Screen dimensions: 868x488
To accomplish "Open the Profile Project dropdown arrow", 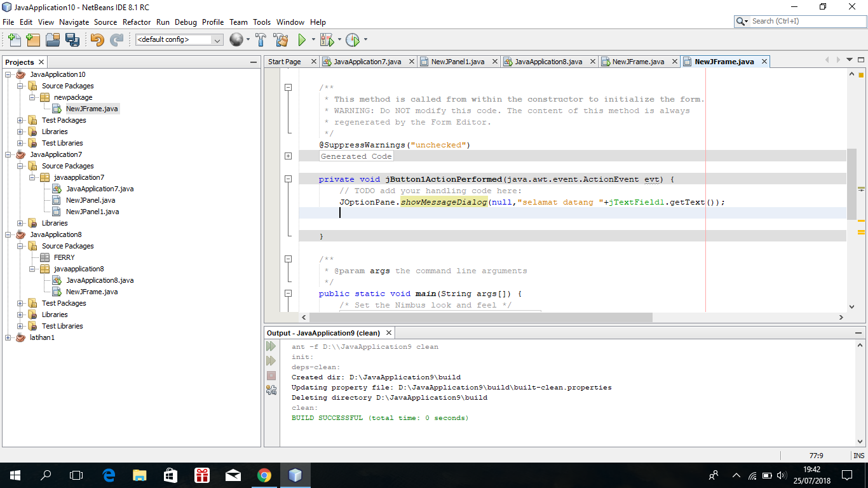I will click(365, 40).
